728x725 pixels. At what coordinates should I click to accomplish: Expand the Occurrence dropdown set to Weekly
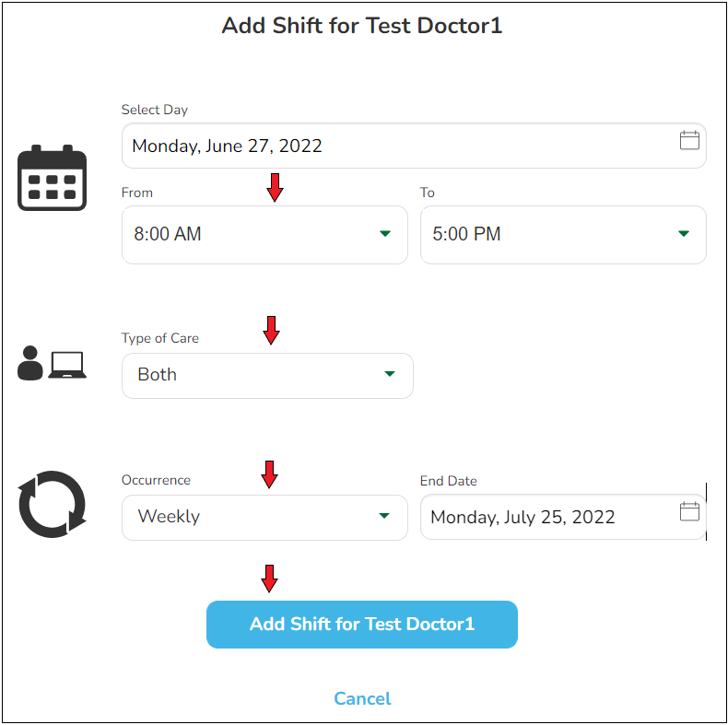tap(264, 517)
